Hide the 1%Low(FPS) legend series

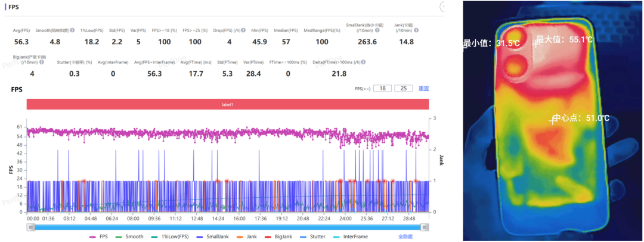click(x=173, y=237)
